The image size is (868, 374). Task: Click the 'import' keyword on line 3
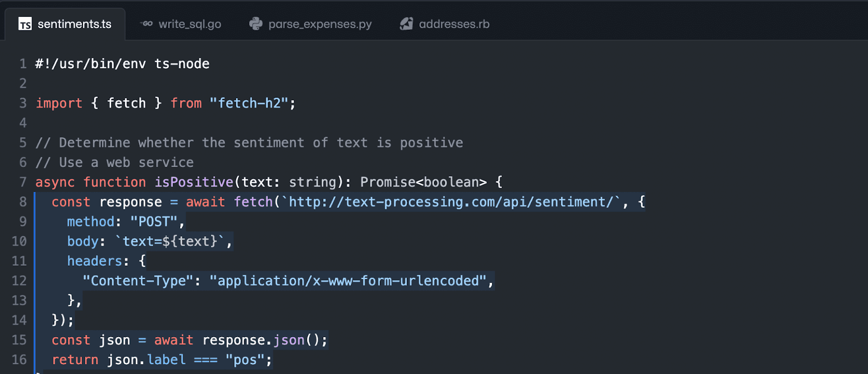[x=59, y=104]
